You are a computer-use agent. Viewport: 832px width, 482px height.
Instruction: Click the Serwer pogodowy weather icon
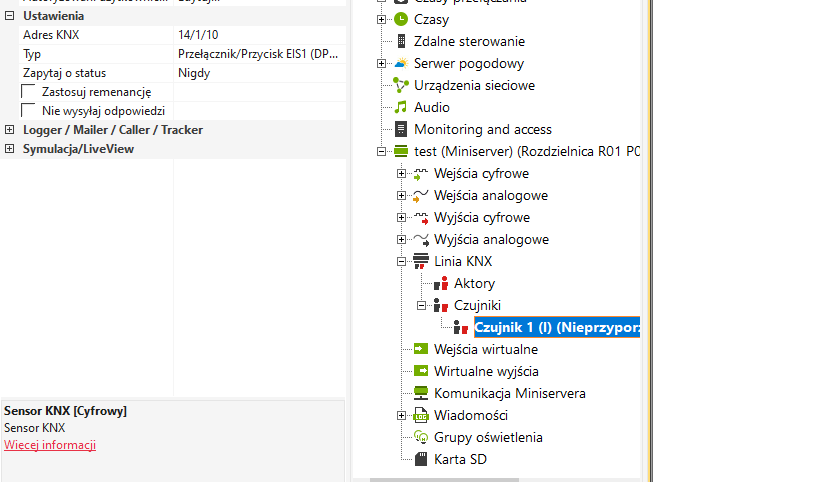click(401, 63)
